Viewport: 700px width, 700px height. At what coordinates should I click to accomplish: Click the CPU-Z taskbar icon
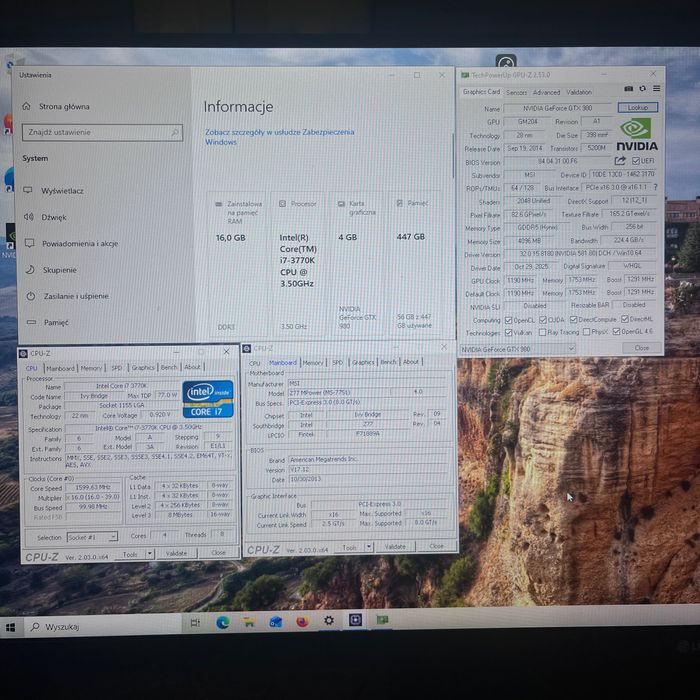pyautogui.click(x=355, y=620)
